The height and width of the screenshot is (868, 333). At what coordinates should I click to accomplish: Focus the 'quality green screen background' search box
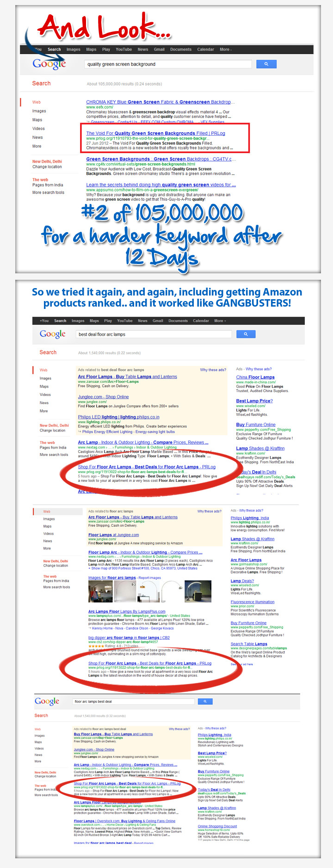coord(167,64)
